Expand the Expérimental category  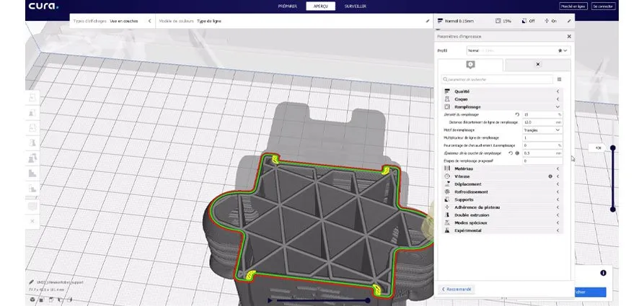coord(502,230)
